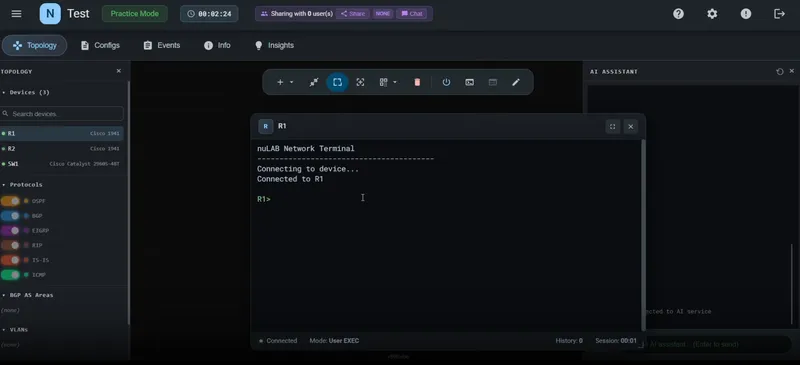Click inside the Search devices field
The image size is (800, 365).
[x=62, y=113]
